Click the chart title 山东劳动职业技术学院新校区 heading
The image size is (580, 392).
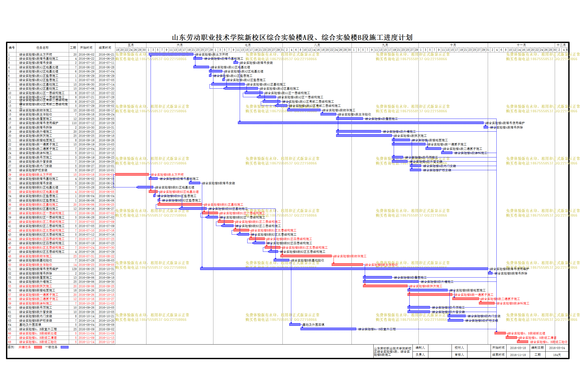click(292, 38)
